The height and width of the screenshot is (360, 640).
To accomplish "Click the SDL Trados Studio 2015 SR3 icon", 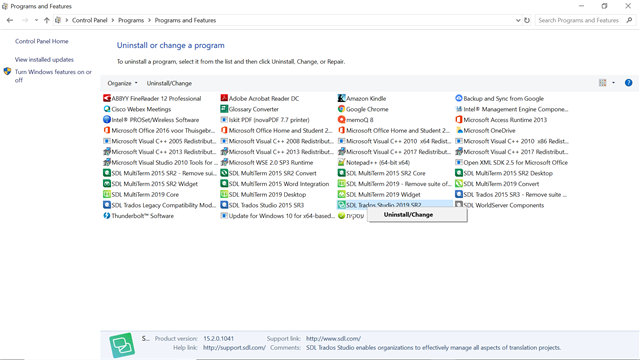I will click(224, 205).
